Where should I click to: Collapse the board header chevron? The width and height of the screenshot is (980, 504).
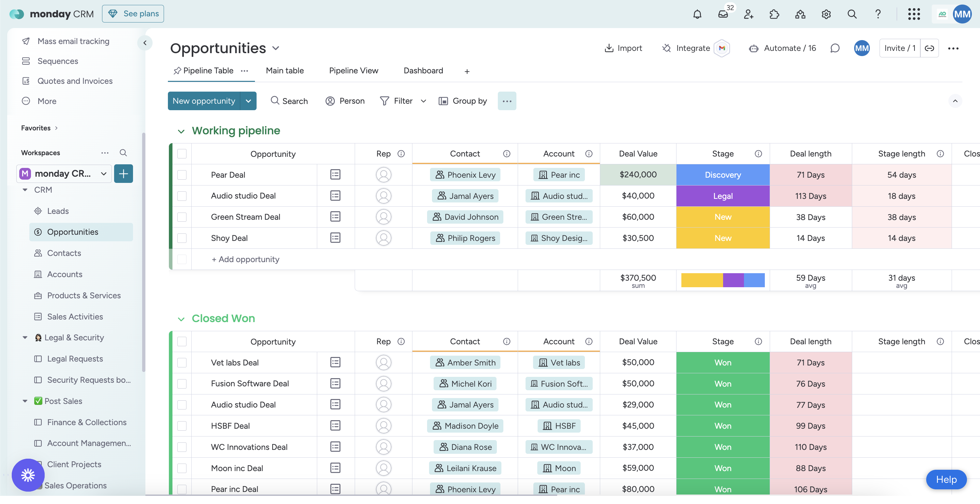(955, 101)
